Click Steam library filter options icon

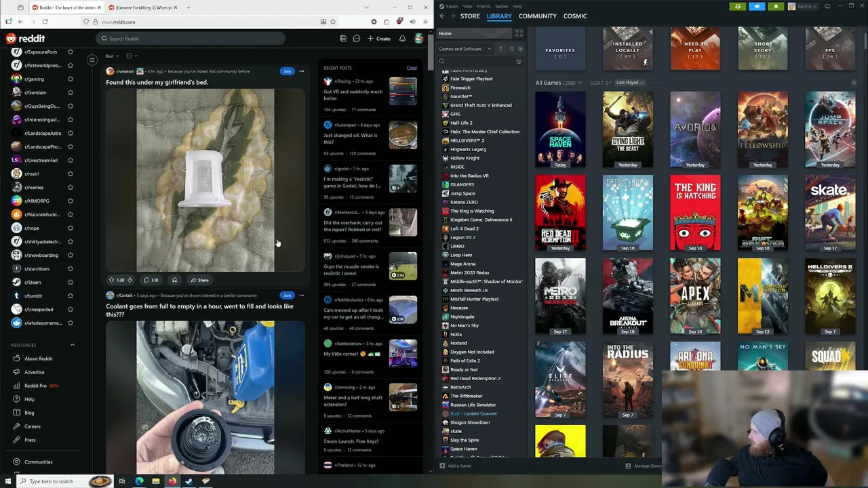[519, 62]
